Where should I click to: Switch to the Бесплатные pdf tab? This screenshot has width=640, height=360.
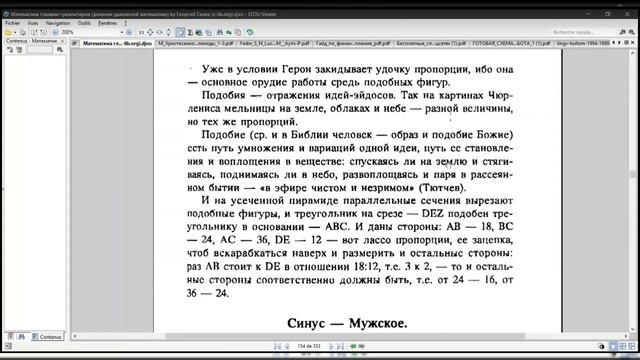coord(431,43)
